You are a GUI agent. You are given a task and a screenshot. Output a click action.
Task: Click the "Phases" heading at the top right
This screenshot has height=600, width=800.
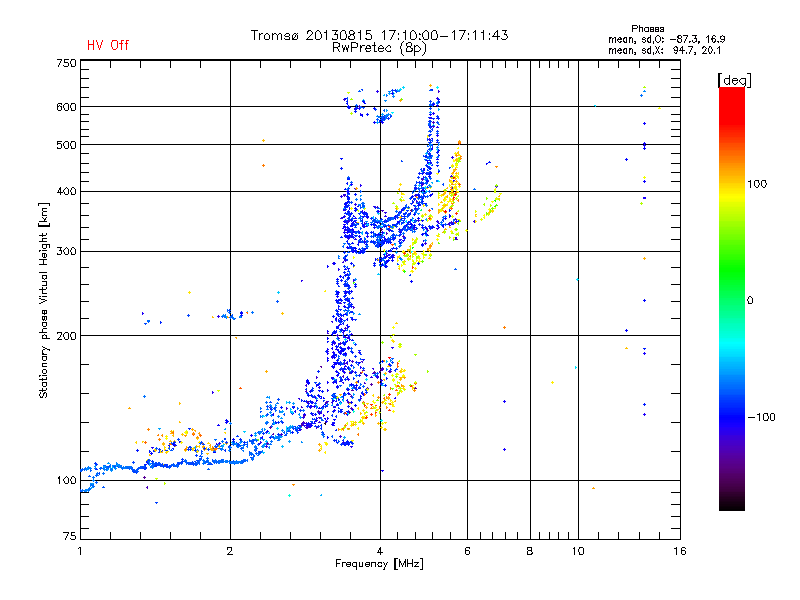(x=647, y=29)
